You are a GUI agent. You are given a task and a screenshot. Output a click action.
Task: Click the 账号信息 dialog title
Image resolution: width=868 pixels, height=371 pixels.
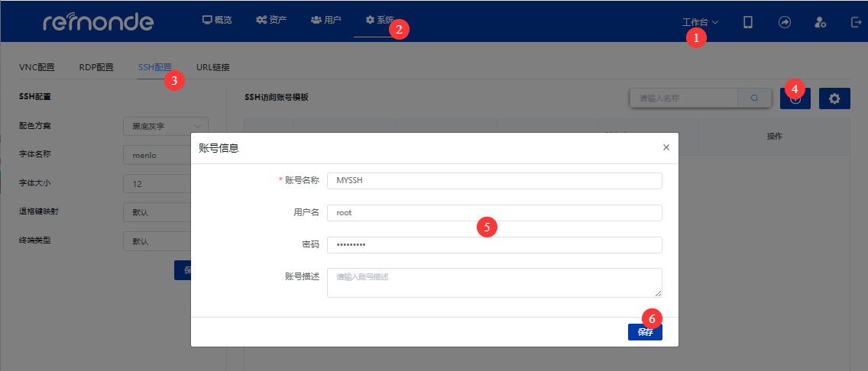tap(219, 147)
